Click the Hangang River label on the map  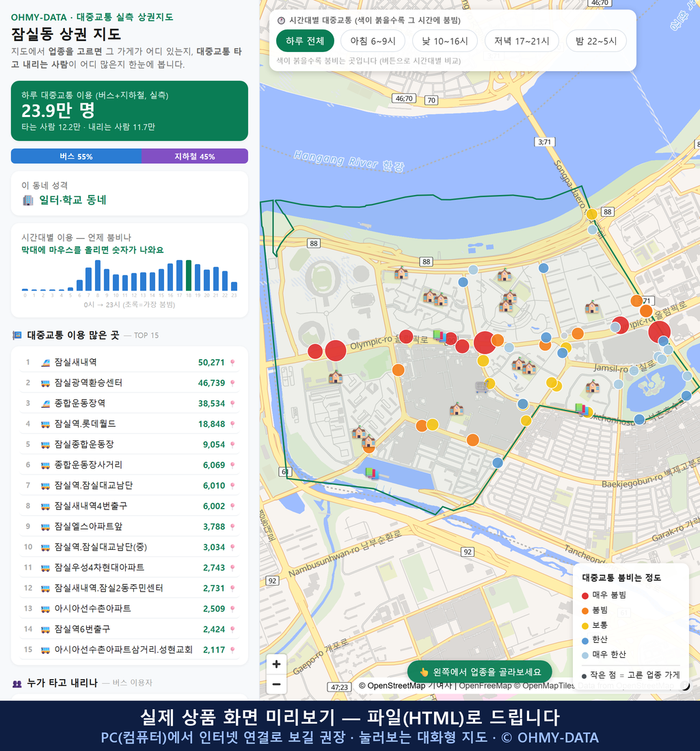pos(349,161)
